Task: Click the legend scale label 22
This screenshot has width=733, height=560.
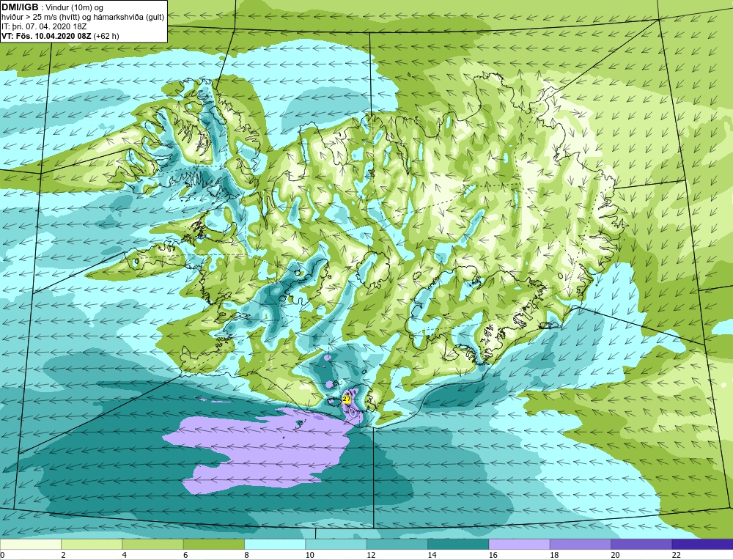Action: (x=676, y=555)
